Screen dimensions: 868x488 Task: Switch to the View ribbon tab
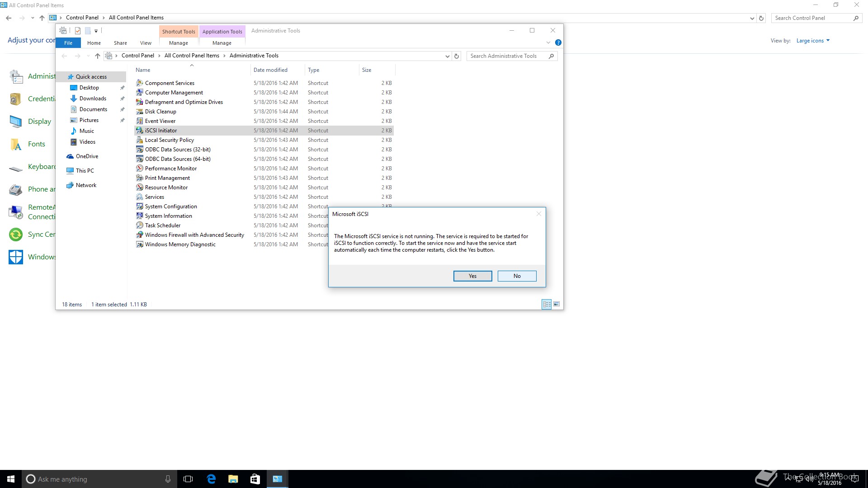click(146, 43)
